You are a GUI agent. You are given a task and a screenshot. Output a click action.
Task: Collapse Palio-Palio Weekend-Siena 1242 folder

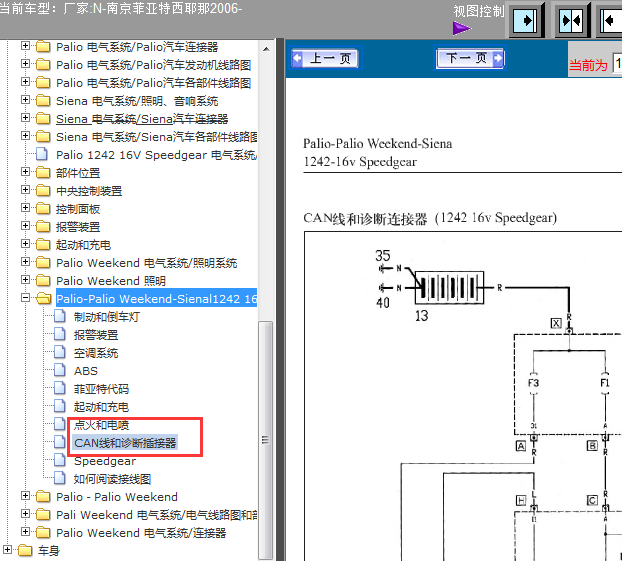25,298
